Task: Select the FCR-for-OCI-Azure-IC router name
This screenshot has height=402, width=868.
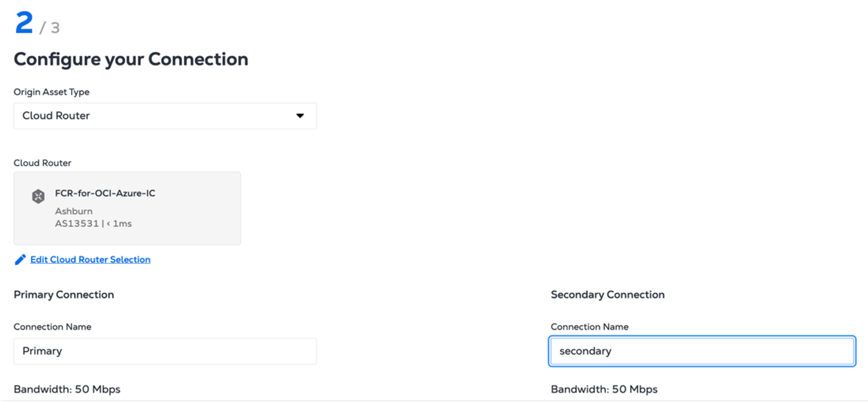Action: (x=105, y=193)
